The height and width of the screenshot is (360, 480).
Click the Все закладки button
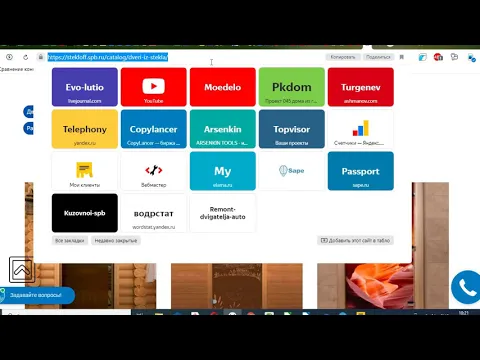(x=70, y=240)
